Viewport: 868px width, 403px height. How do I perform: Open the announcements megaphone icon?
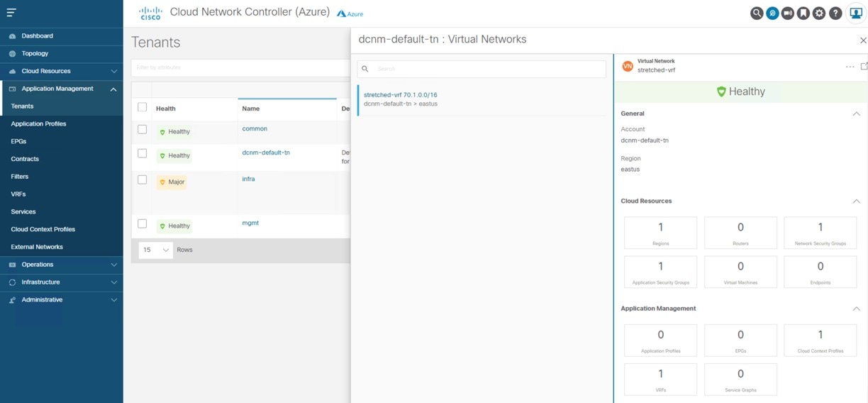788,13
